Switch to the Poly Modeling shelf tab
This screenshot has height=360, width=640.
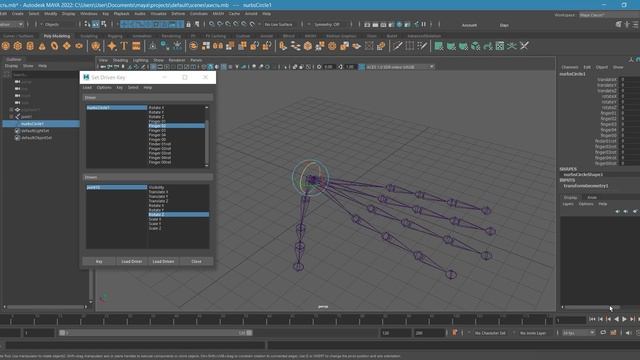pos(57,36)
